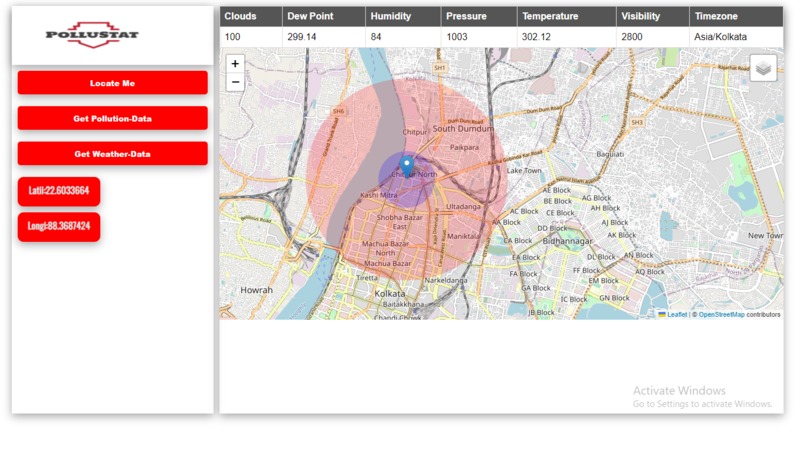
Task: Click the Narkeldanga map label
Action: click(446, 280)
